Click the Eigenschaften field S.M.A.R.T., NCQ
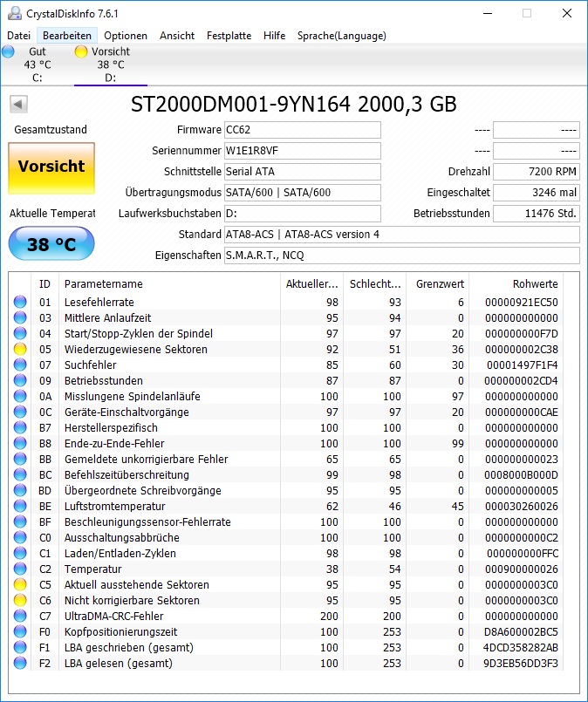The height and width of the screenshot is (702, 588). [x=401, y=256]
